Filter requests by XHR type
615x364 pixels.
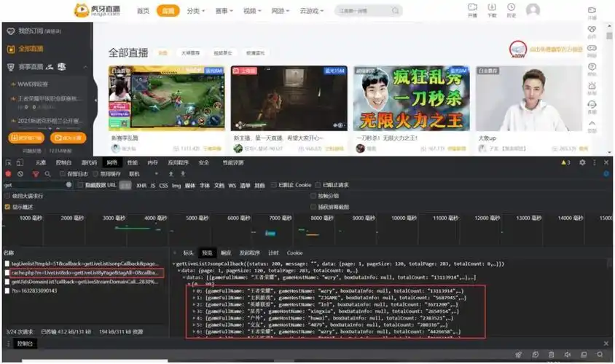pos(141,186)
